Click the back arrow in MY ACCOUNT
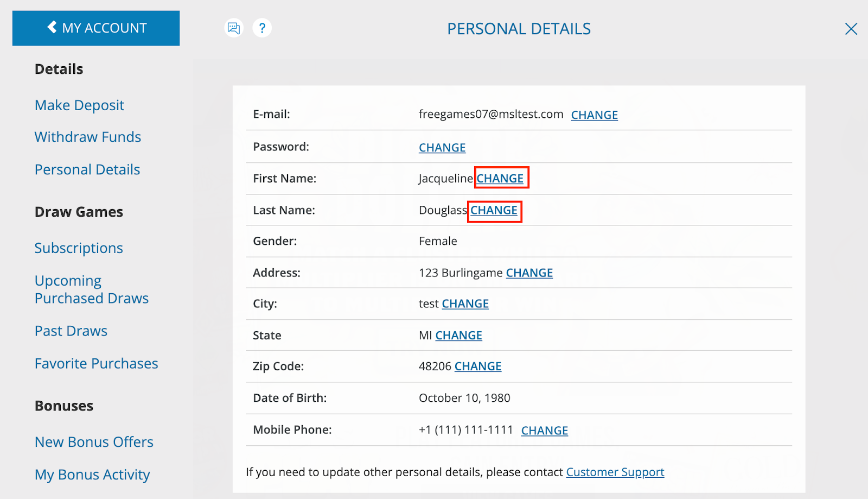 coord(52,28)
